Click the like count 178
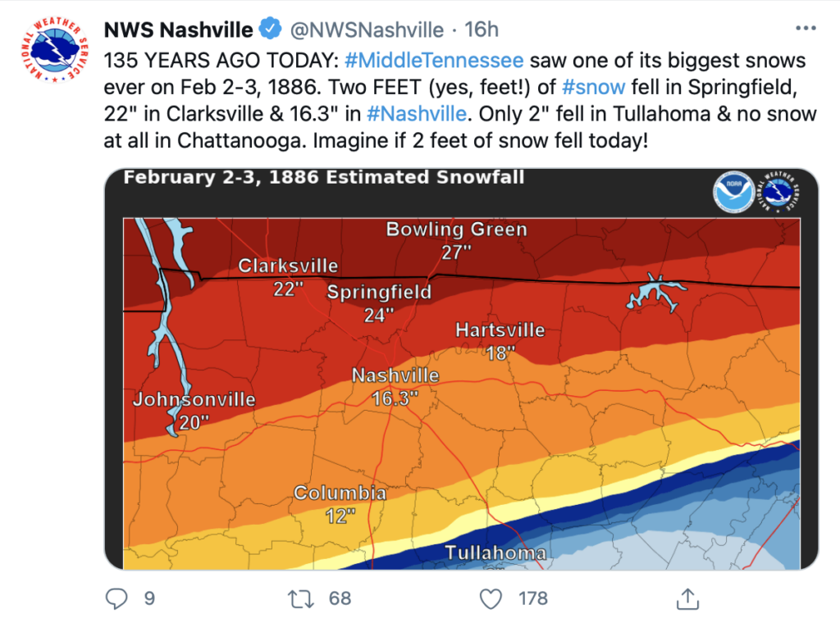The image size is (840, 623). [533, 598]
